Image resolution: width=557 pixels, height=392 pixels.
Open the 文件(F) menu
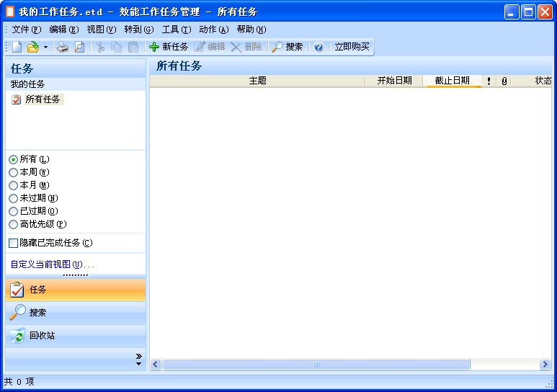click(27, 30)
